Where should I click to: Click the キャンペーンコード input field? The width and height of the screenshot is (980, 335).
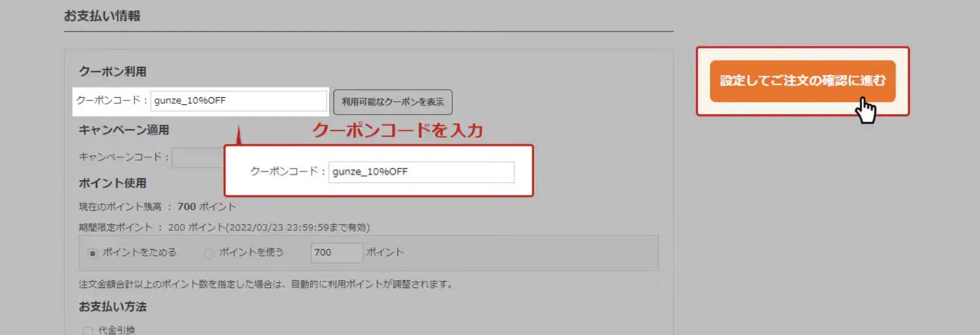(198, 158)
